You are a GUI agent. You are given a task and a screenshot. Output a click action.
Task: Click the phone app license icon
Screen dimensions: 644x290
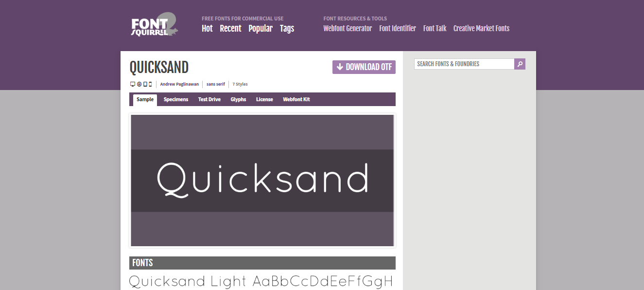tap(150, 84)
